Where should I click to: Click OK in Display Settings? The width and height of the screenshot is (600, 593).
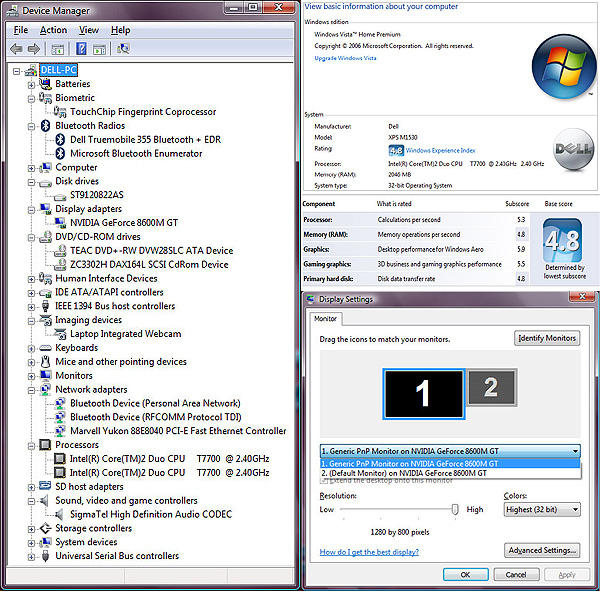[x=465, y=575]
